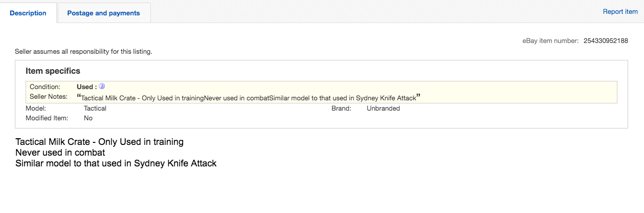This screenshot has width=644, height=213.
Task: Click the seller assumes responsibility notice
Action: tap(84, 52)
